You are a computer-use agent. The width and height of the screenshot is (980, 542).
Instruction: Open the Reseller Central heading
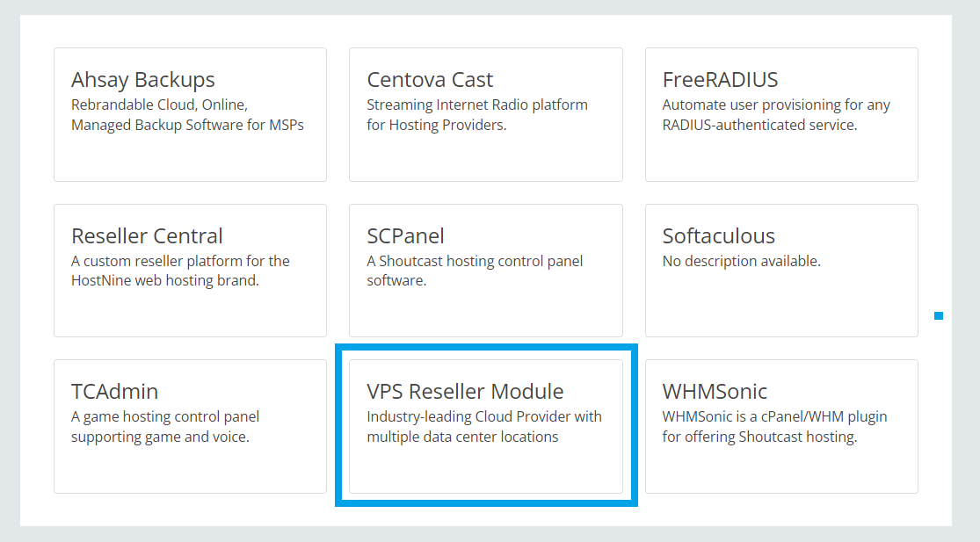147,236
